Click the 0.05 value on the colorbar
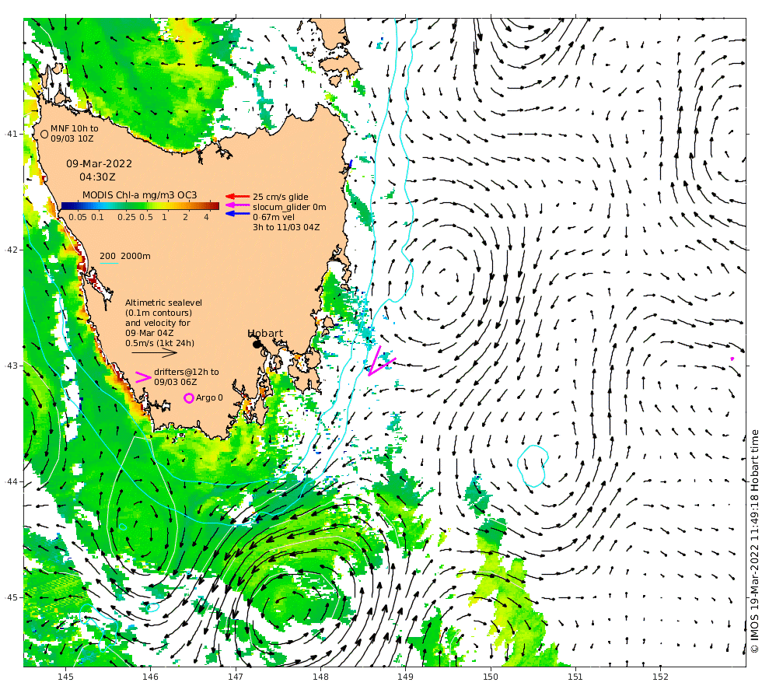The image size is (762, 700). point(78,217)
